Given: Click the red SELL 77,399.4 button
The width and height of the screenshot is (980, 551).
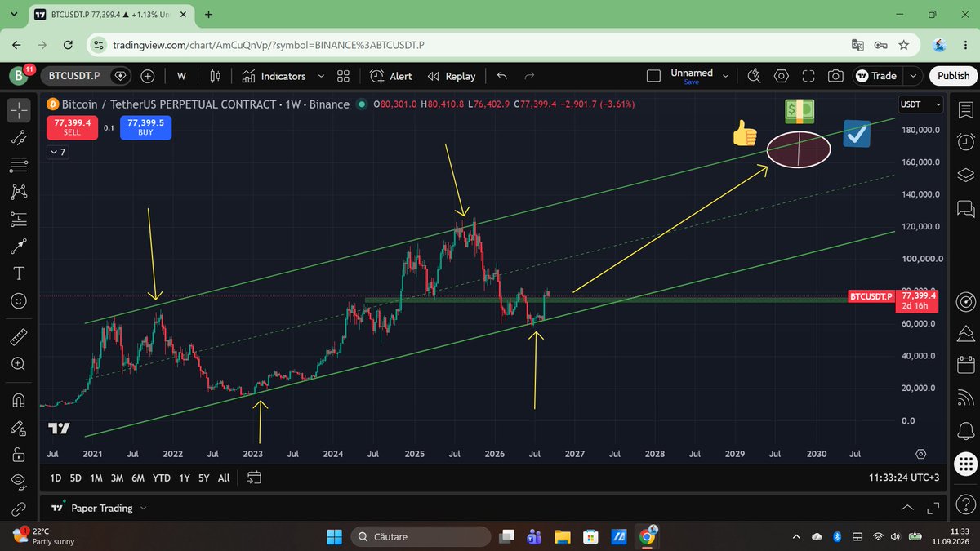Looking at the screenshot, I should tap(71, 127).
